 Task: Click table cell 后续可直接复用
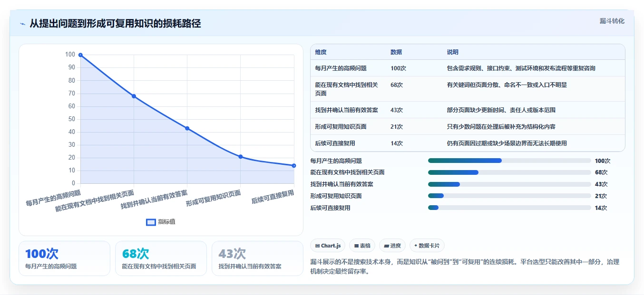335,143
